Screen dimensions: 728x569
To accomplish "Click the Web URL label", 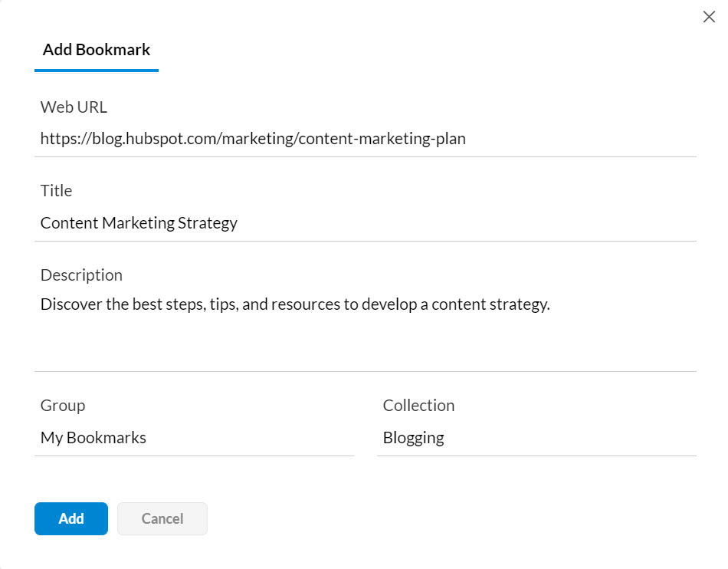I will click(73, 107).
